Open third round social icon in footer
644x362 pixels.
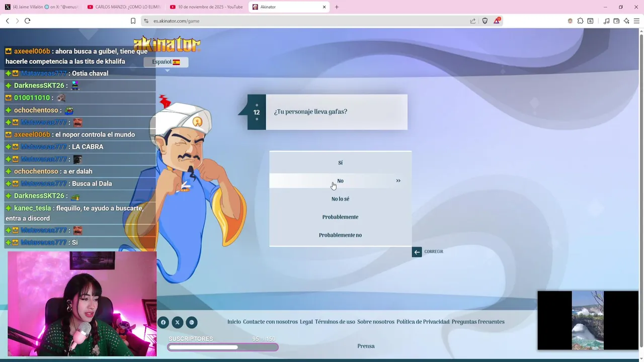pos(191,322)
